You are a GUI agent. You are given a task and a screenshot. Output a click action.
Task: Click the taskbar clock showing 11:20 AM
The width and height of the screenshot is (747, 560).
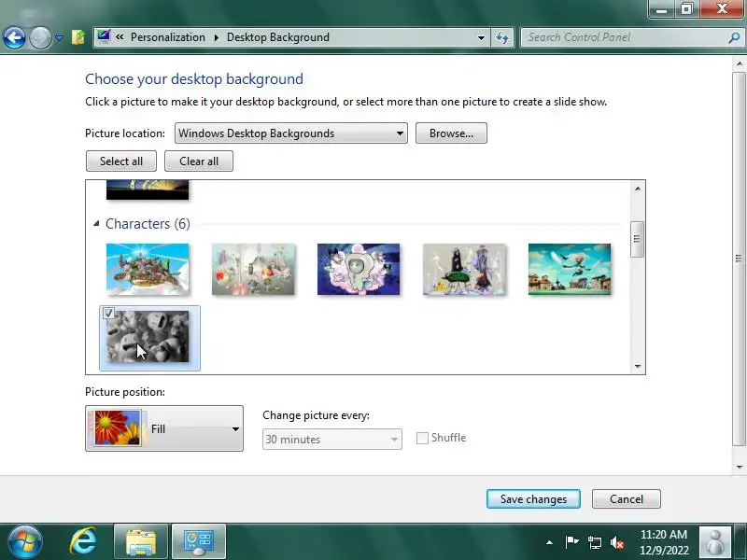tap(664, 542)
